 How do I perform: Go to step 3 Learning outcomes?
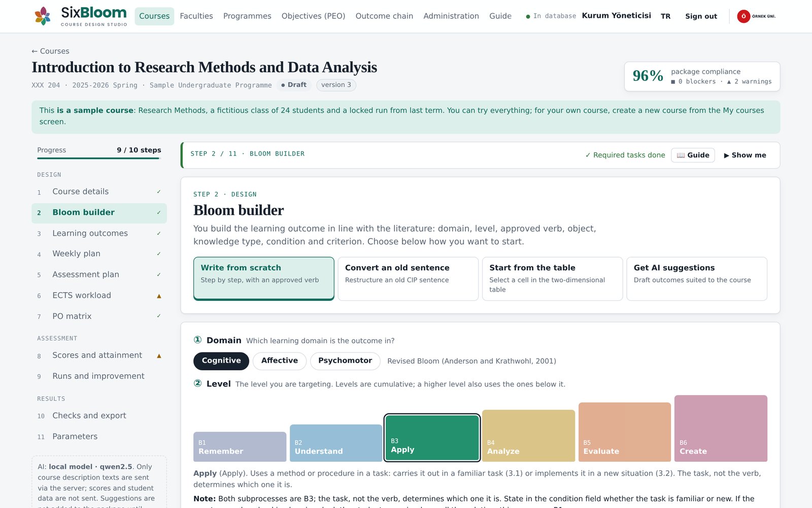pos(99,233)
